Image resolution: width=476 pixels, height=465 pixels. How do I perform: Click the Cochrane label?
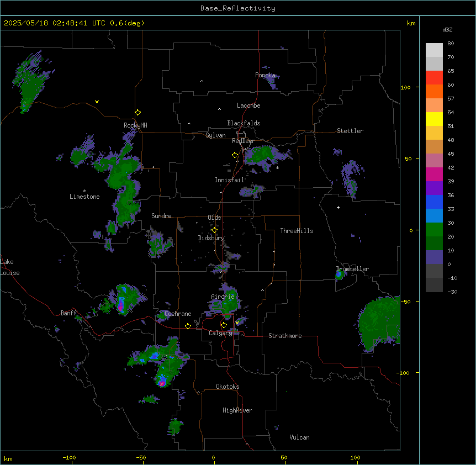coord(178,314)
